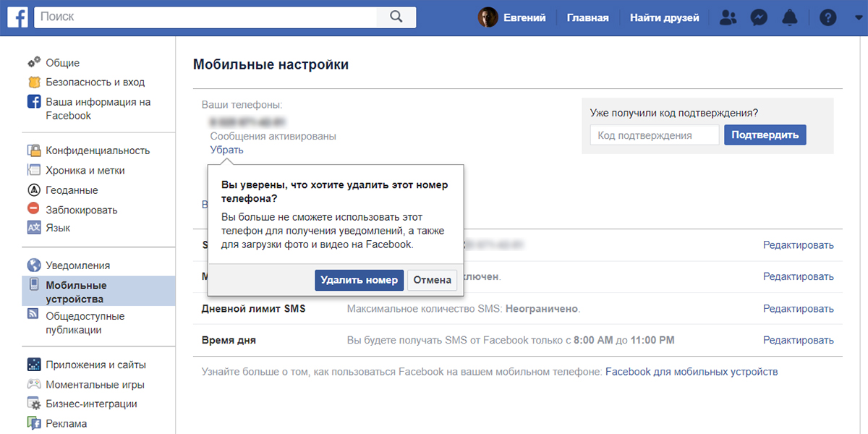Click the Сообщения активированы text
Screen dimensions: 868x434
click(x=273, y=136)
